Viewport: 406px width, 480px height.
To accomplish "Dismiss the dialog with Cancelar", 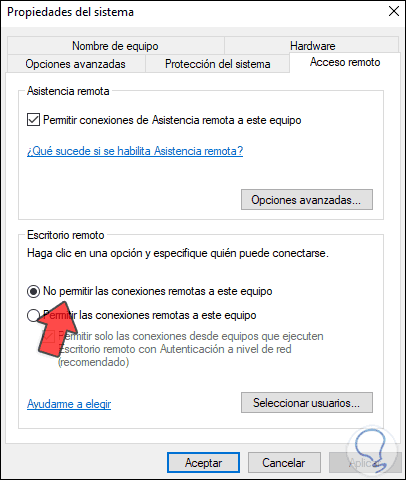I will (x=284, y=463).
